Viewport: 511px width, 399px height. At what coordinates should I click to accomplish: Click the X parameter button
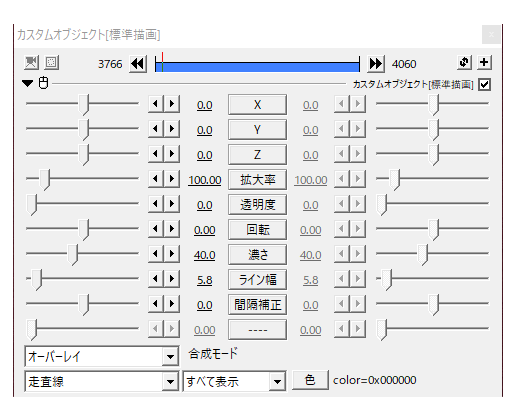coord(257,105)
